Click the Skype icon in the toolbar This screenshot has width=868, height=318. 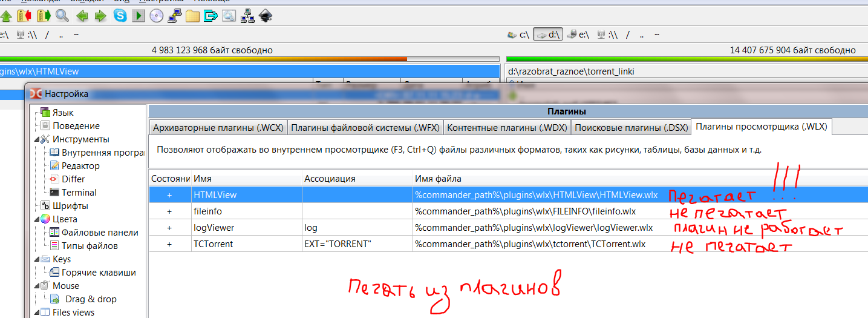click(x=120, y=16)
